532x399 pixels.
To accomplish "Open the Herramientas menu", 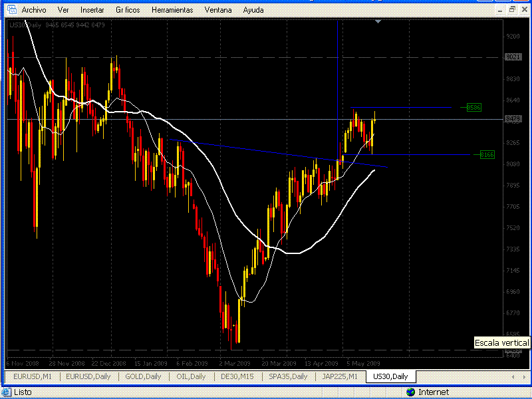I will pos(172,10).
